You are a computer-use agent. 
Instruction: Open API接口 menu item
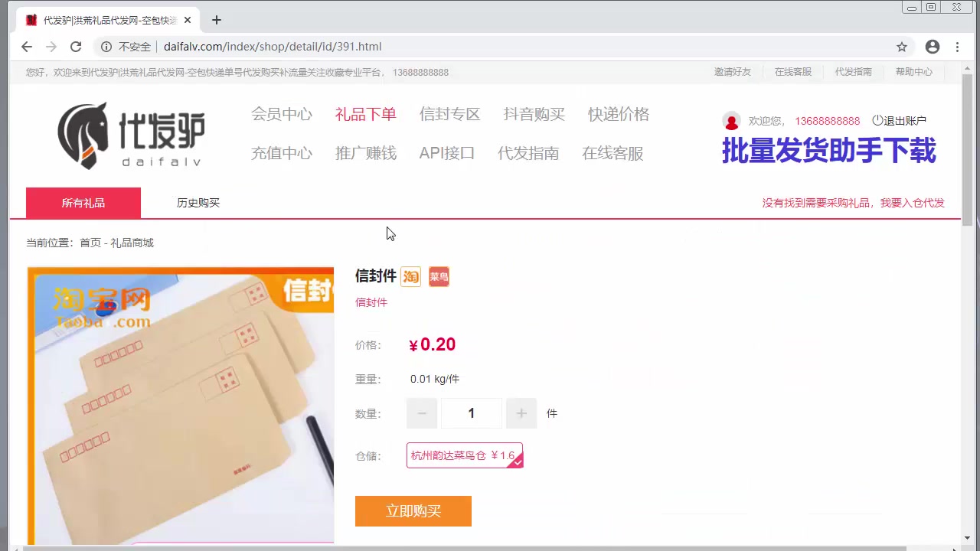pyautogui.click(x=447, y=153)
